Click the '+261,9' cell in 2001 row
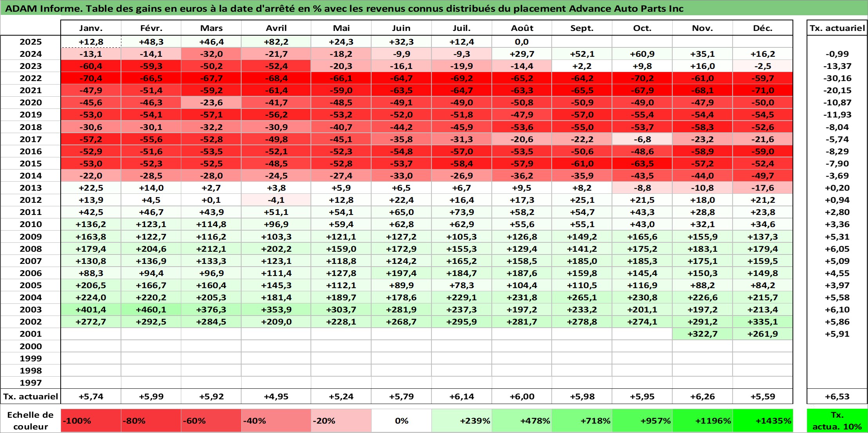Image resolution: width=868 pixels, height=433 pixels. point(763,334)
